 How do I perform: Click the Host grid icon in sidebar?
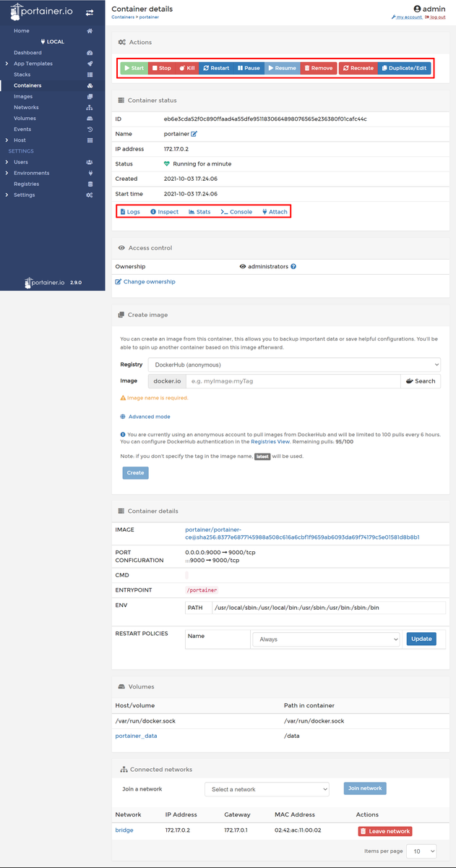pos(90,140)
